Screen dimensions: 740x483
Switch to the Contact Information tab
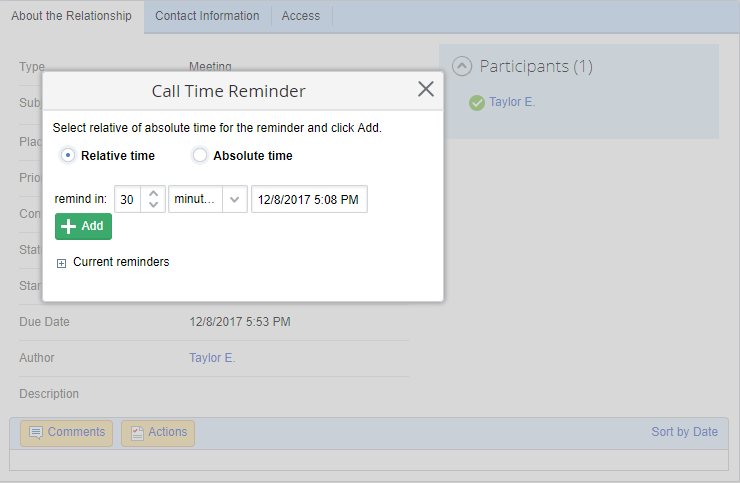[207, 16]
